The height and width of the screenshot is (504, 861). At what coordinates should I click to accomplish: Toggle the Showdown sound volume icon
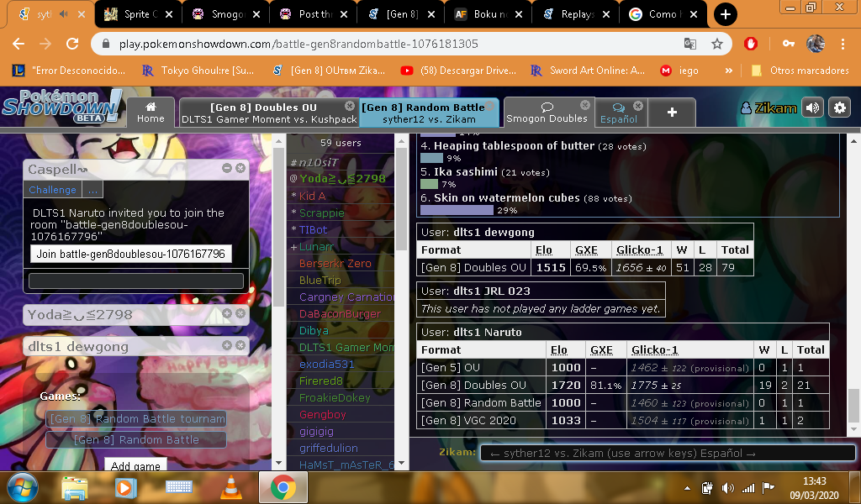[x=813, y=108]
